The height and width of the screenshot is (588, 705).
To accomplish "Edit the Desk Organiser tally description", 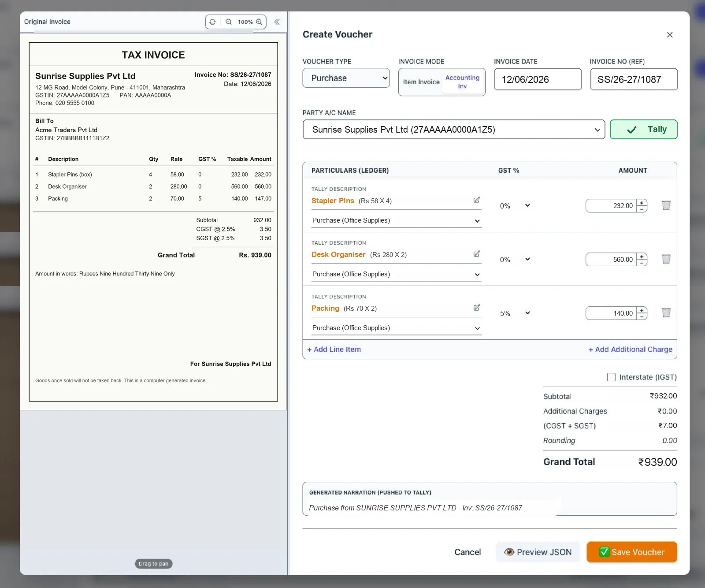I will [477, 254].
